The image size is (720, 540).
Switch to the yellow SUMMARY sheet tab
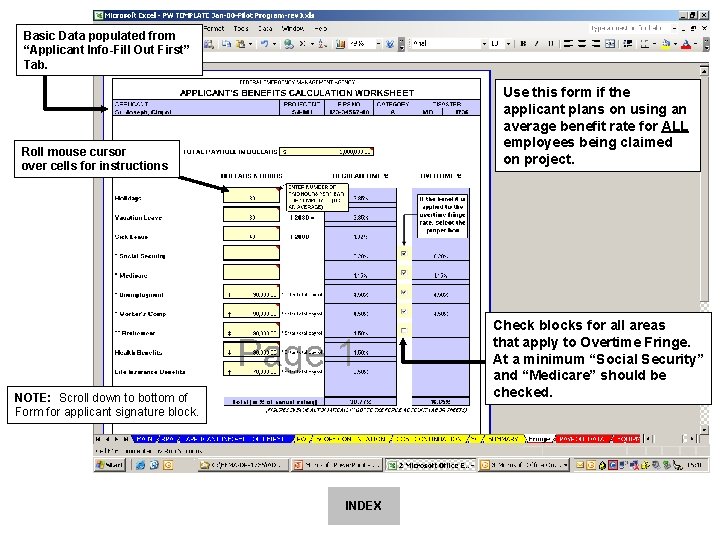(x=503, y=439)
